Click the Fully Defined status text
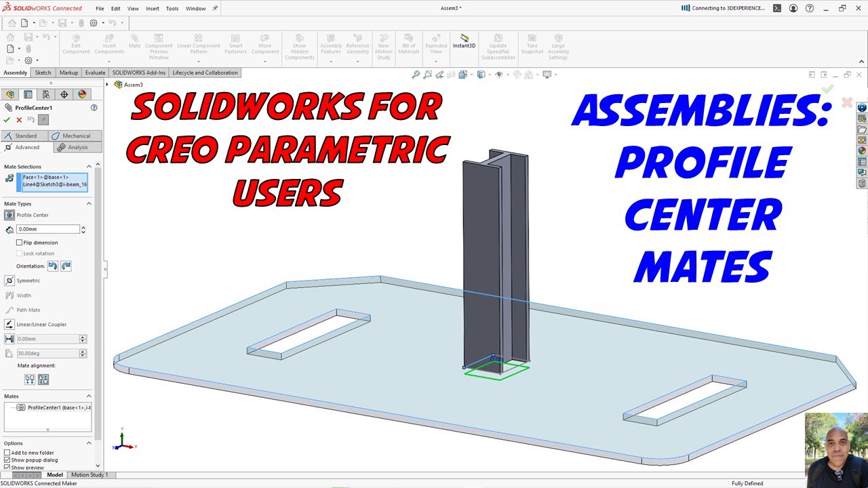This screenshot has width=868, height=488. [x=747, y=483]
